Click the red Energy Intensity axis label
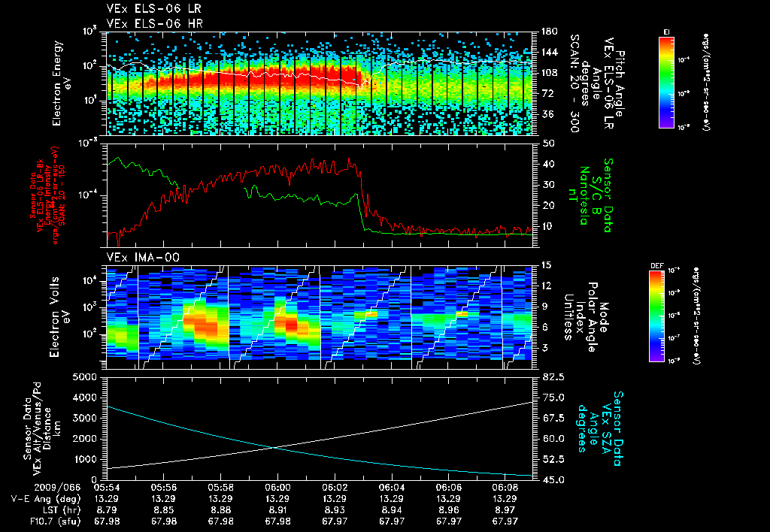 coord(47,195)
